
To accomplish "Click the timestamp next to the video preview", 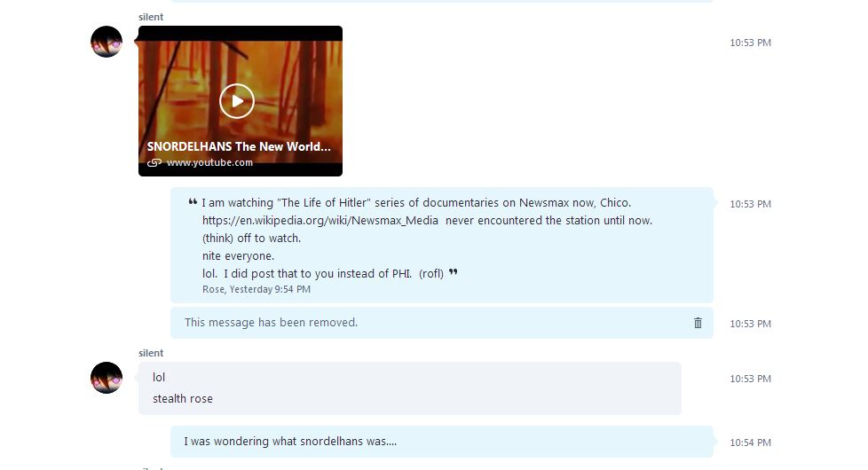I will point(750,43).
